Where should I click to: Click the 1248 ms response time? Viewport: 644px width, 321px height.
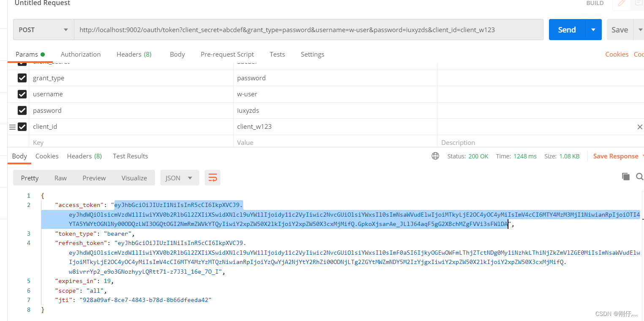tap(525, 156)
